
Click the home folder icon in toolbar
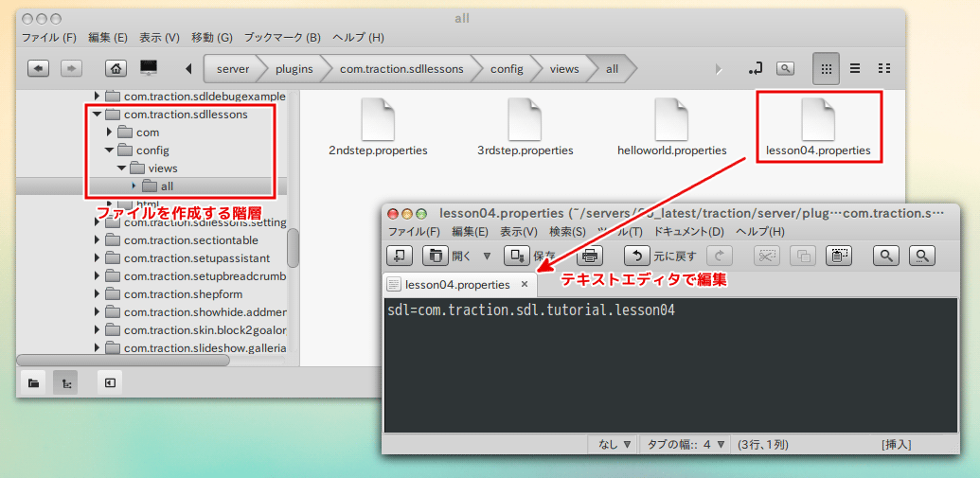pyautogui.click(x=116, y=68)
